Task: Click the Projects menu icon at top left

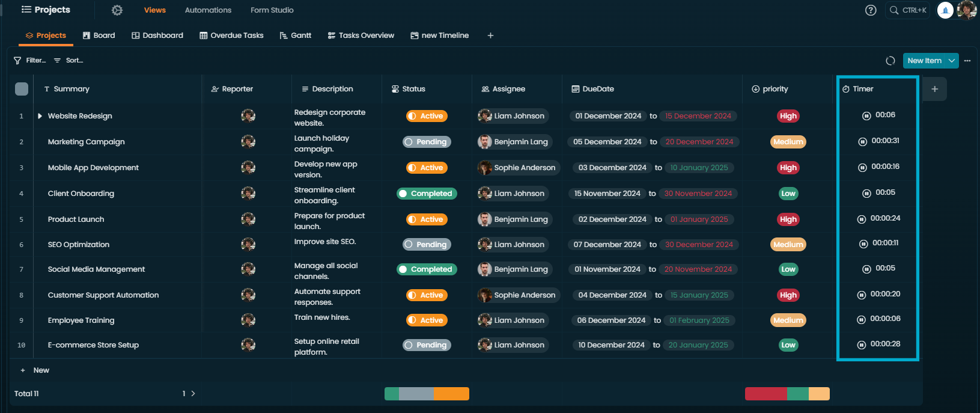Action: tap(26, 10)
